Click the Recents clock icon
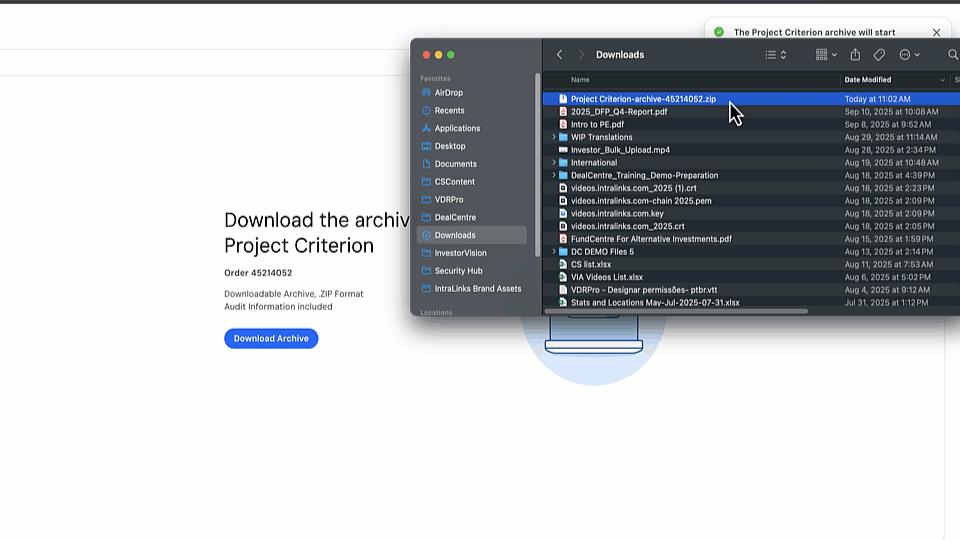960x540 pixels. point(426,111)
